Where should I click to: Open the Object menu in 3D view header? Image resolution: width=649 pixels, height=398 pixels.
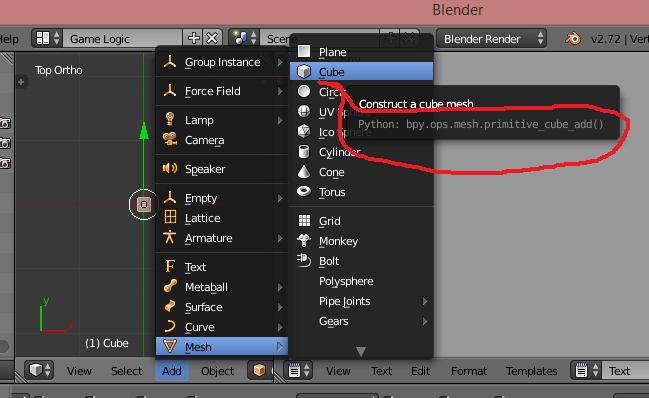[217, 371]
